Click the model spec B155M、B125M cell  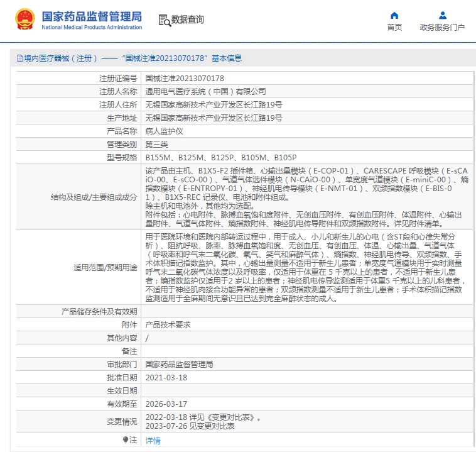click(220, 158)
